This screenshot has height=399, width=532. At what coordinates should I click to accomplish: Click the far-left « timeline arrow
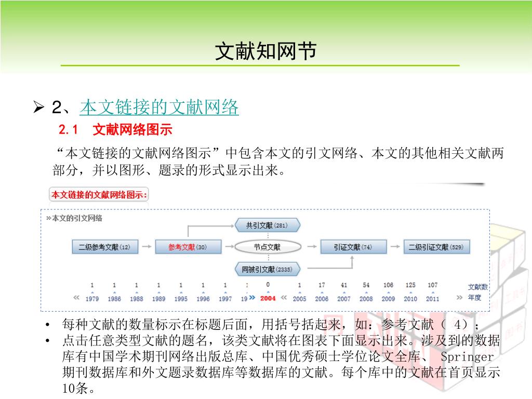pos(76,298)
